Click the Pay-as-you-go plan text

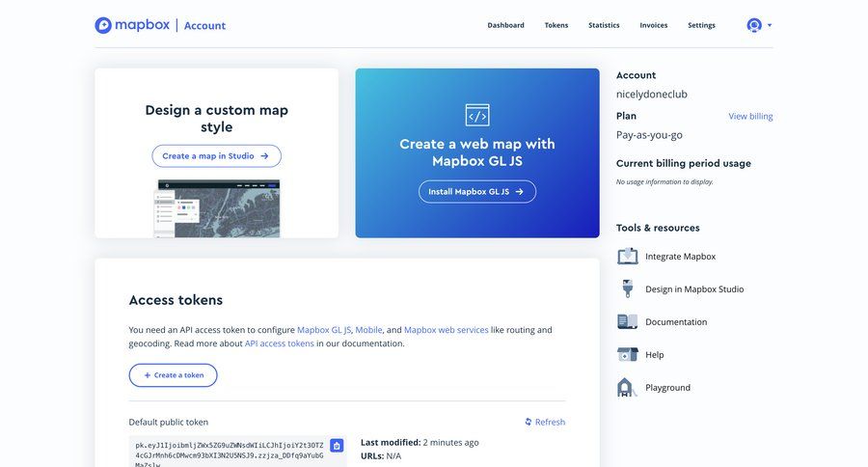coord(649,135)
